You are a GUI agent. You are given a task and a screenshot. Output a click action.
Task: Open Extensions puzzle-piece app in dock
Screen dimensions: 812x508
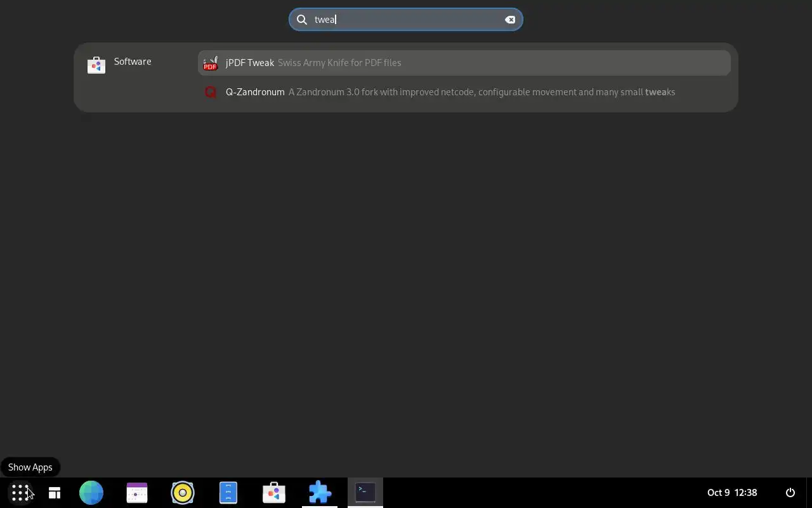tap(320, 493)
